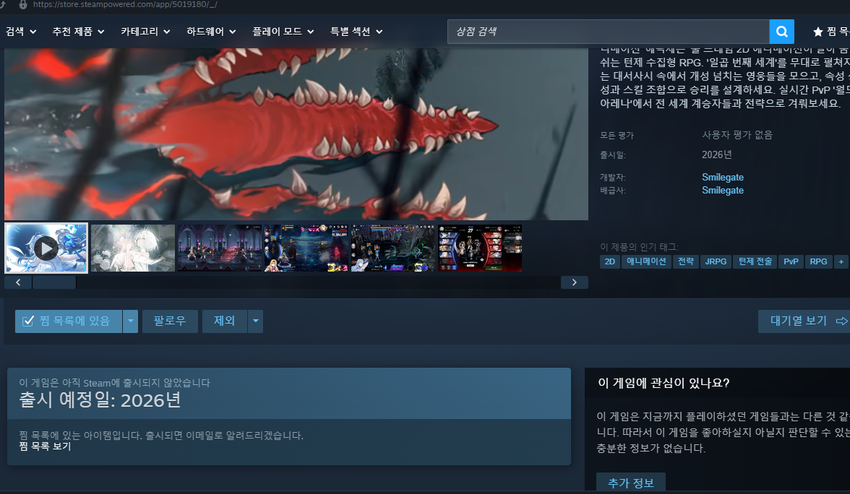Open the 카테고리 menu

point(145,31)
